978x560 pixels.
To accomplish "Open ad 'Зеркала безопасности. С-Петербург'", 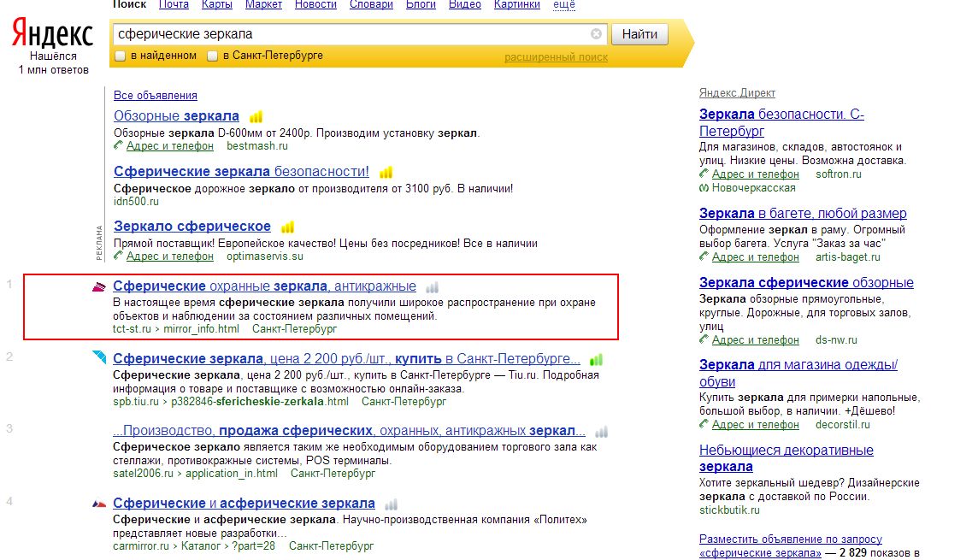I will (781, 123).
